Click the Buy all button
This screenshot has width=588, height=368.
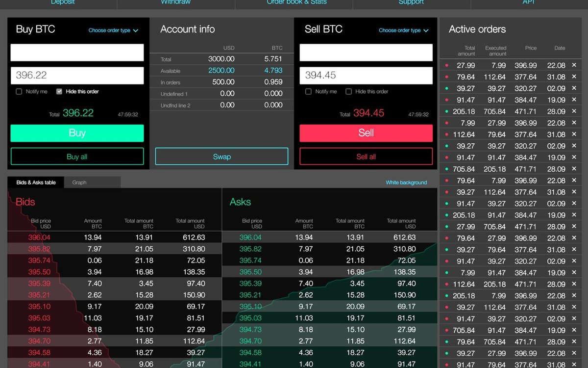point(77,157)
